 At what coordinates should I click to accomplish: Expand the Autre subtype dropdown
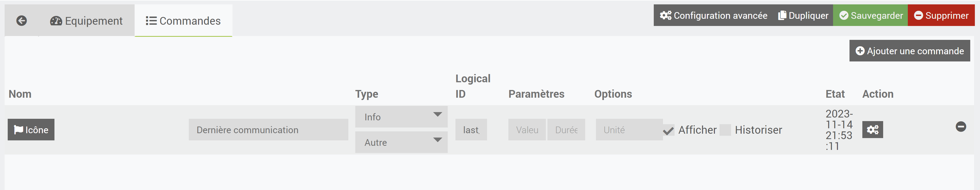coord(401,142)
